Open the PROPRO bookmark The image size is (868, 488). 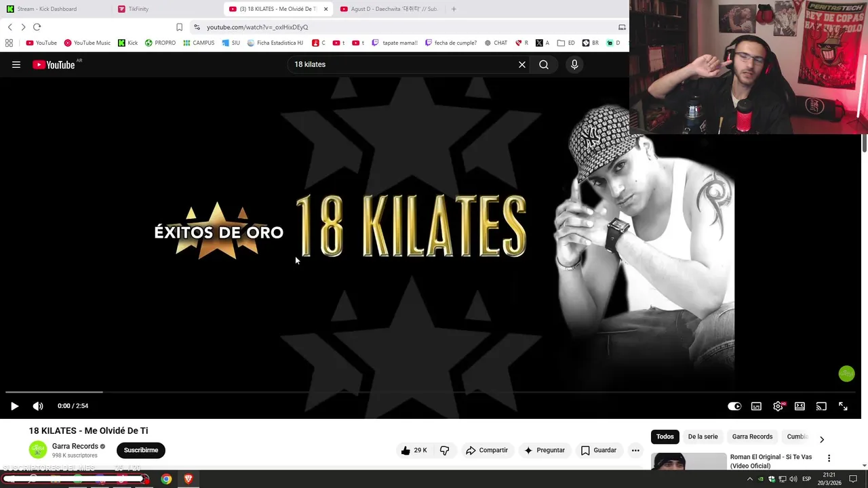click(160, 43)
